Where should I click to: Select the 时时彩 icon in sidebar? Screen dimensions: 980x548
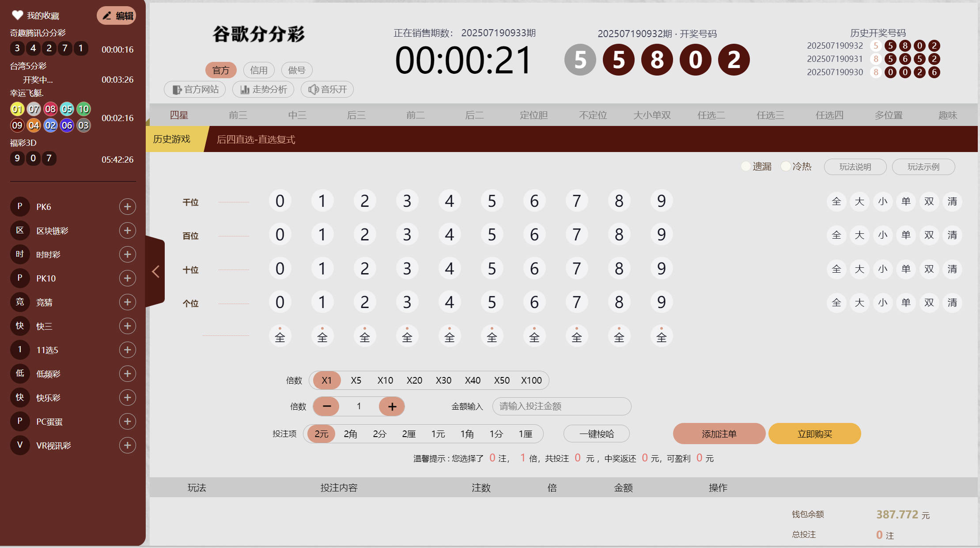click(19, 254)
